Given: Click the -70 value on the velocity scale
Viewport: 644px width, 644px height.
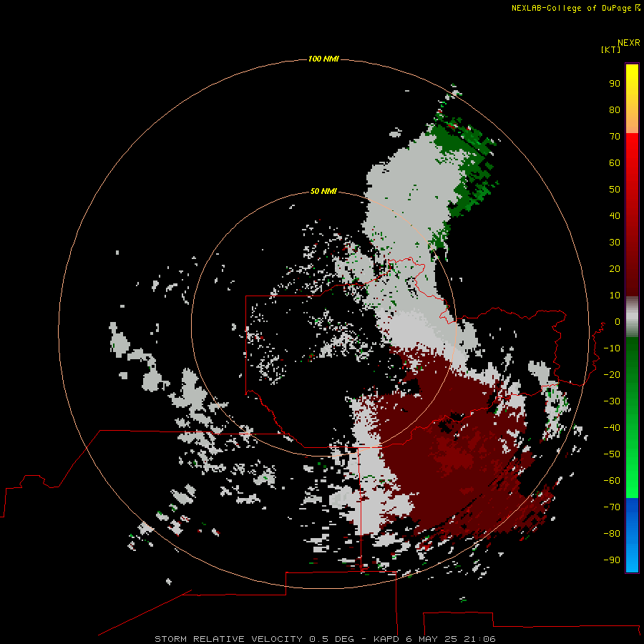Looking at the screenshot, I should pyautogui.click(x=612, y=507).
